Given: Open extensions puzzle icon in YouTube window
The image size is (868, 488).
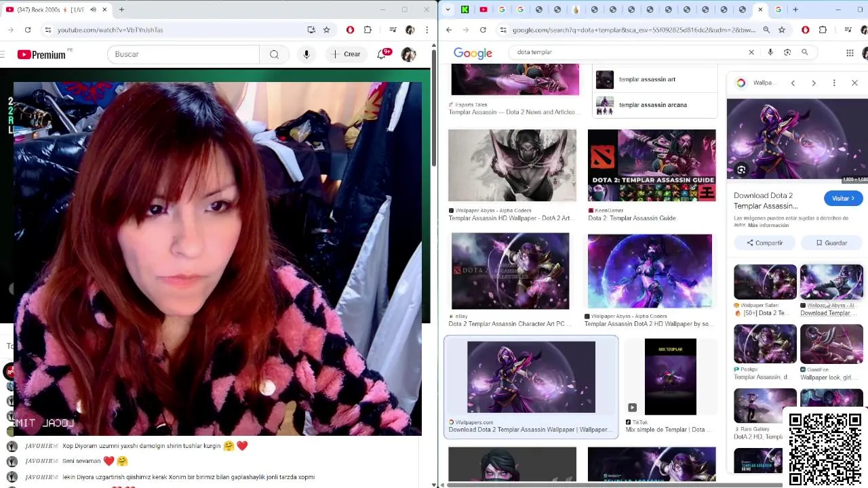Looking at the screenshot, I should tap(368, 30).
